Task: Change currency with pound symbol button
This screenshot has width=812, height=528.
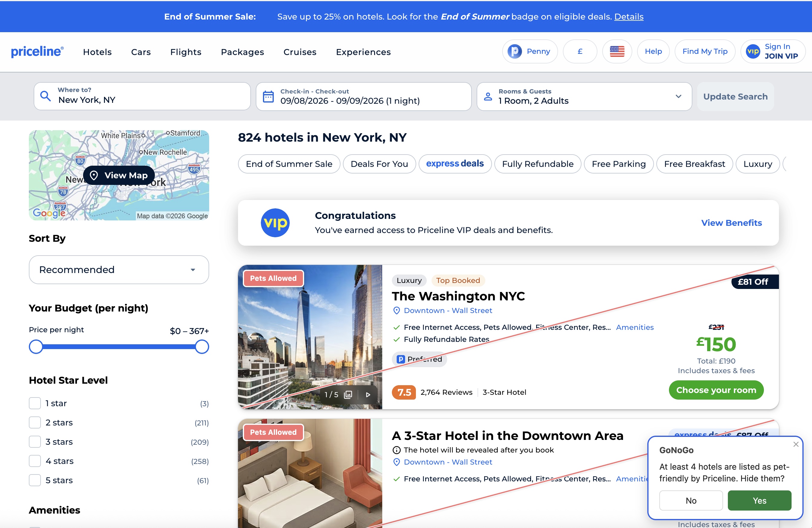Action: click(580, 51)
